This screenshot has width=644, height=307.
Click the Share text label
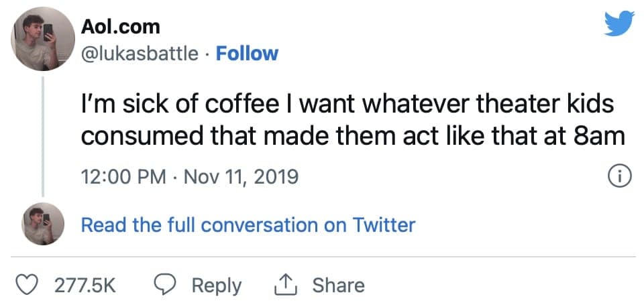pos(338,286)
